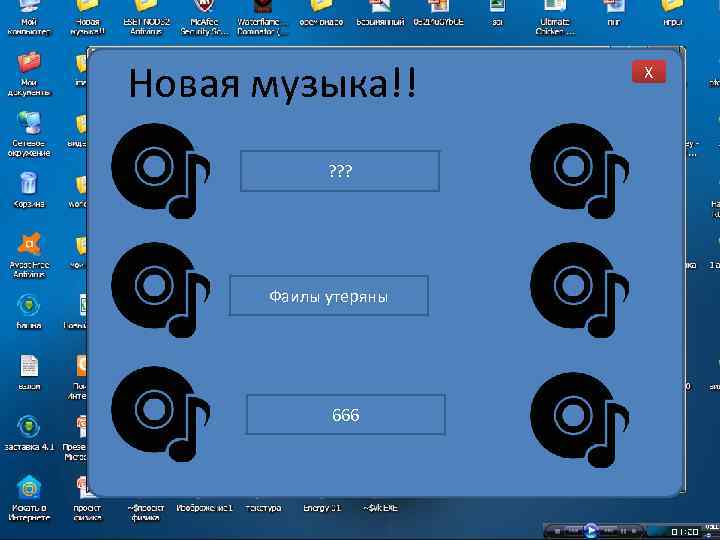Open the Корзина recycle bin

point(28,190)
